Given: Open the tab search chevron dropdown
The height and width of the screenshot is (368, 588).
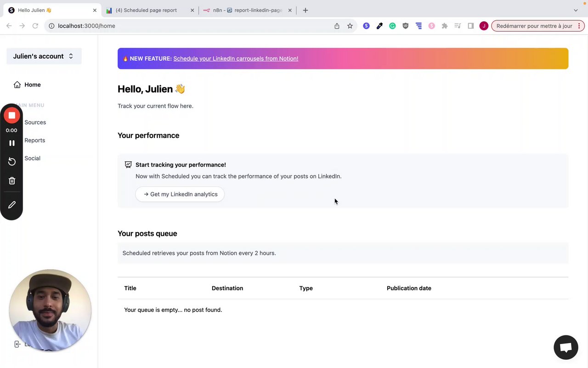Looking at the screenshot, I should point(576,10).
